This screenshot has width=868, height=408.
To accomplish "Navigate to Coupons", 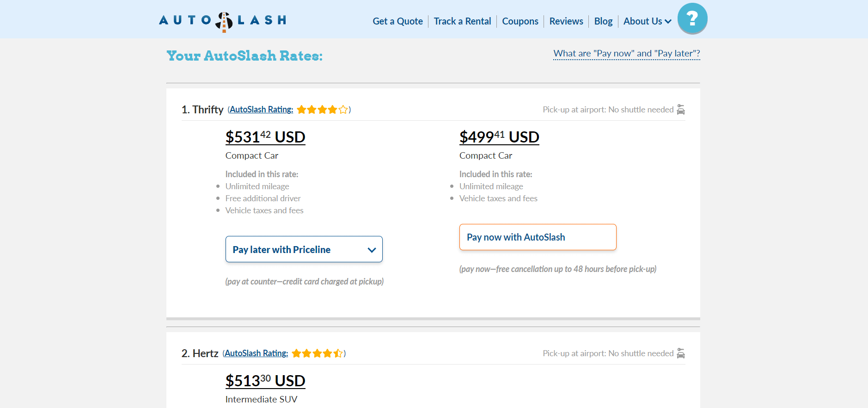I will click(x=520, y=21).
